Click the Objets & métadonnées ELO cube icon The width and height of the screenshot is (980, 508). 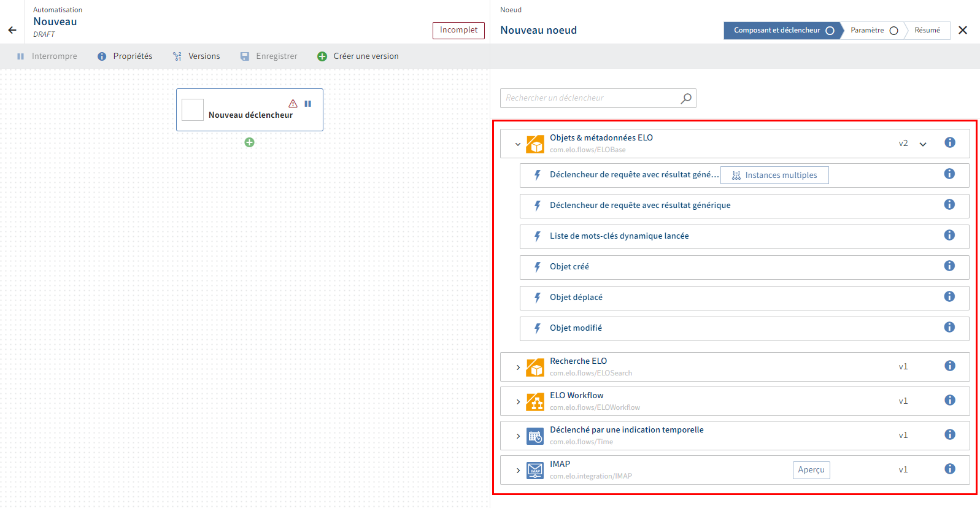pyautogui.click(x=535, y=144)
